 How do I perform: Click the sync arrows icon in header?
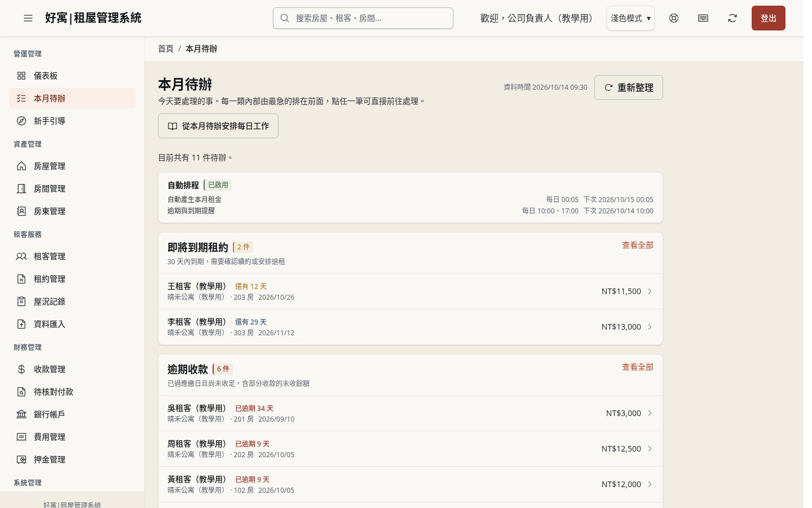tap(732, 18)
